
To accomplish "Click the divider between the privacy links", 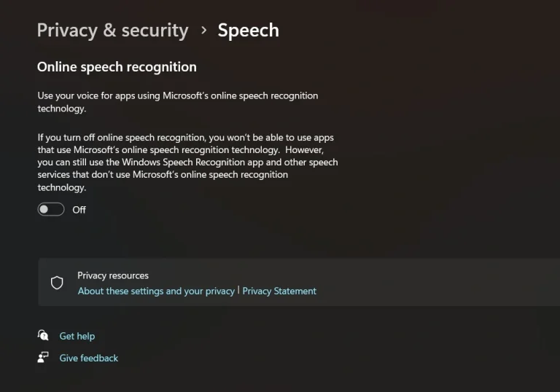I will click(238, 290).
